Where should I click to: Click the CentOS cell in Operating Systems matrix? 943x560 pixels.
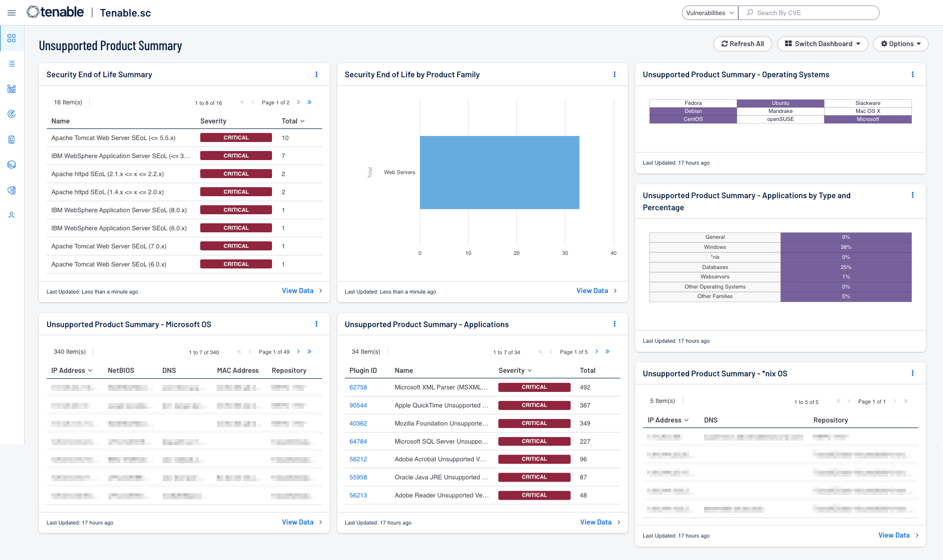(693, 119)
